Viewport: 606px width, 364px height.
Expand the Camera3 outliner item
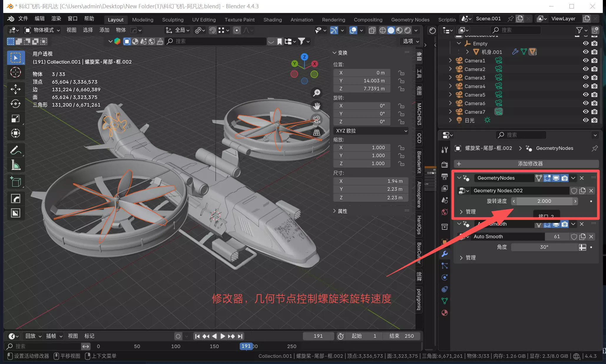point(450,77)
